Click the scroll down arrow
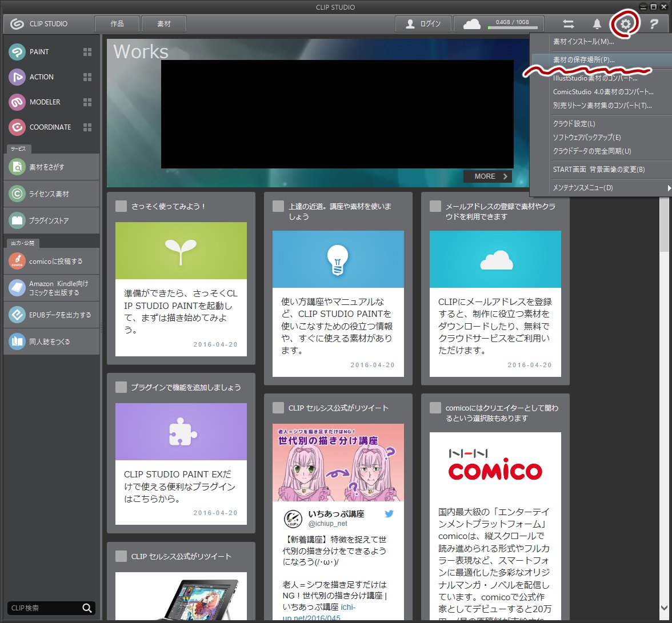This screenshot has width=672, height=623. [664, 608]
